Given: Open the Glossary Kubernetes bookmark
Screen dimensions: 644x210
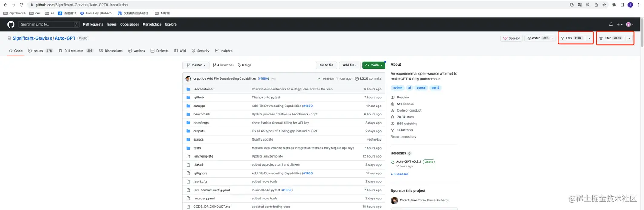Looking at the screenshot, I should point(97,13).
